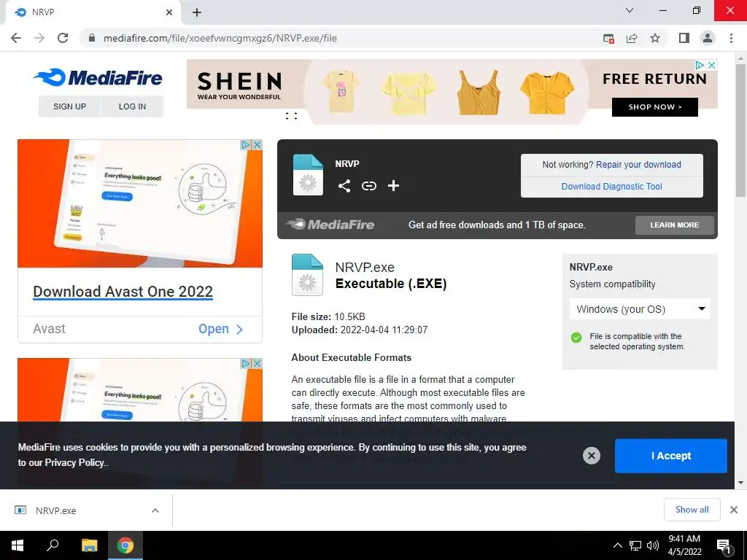
Task: Open the Windows (your OS) dropdown
Action: coord(640,309)
